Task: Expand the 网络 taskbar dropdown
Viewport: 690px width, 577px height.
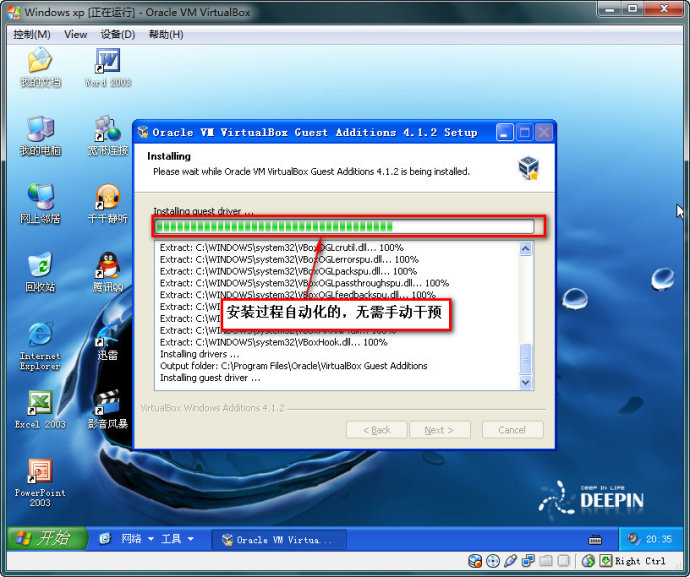Action: 137,539
